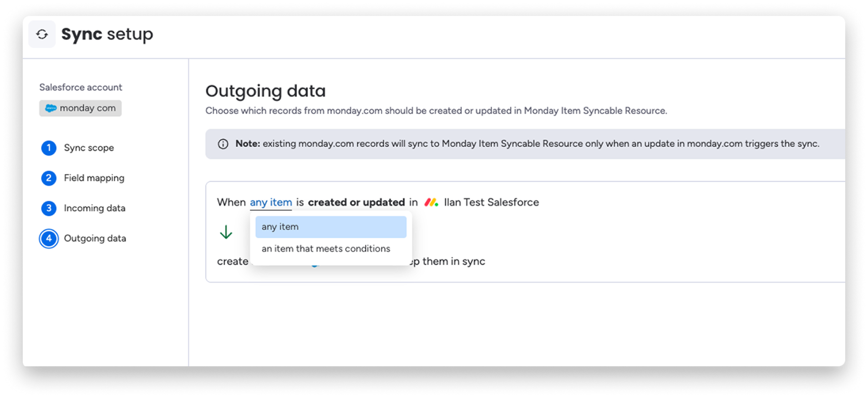Click the green down arrow icon
Viewport: 868px width, 398px height.
226,232
